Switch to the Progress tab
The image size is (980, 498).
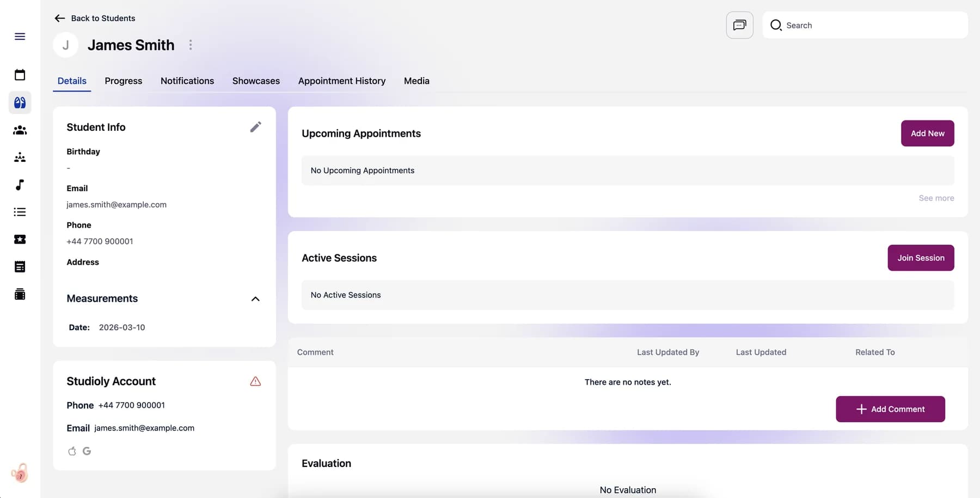click(124, 81)
